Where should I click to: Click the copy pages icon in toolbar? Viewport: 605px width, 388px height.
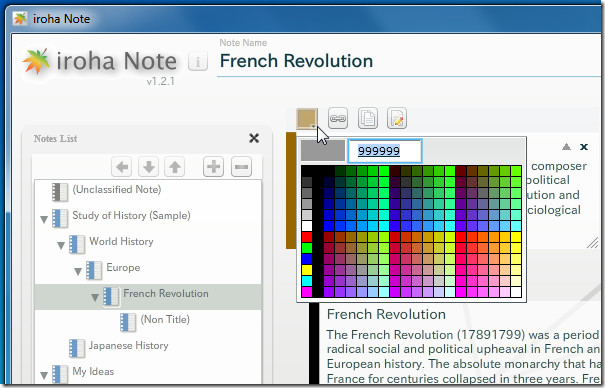367,118
